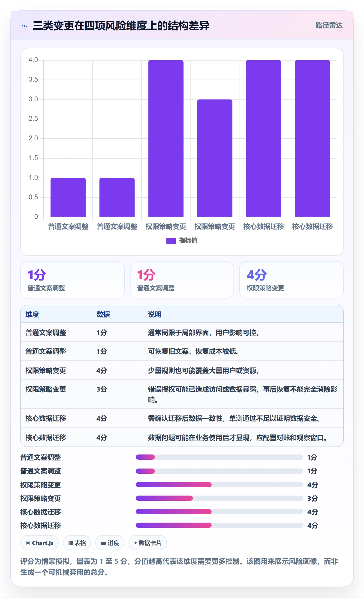The width and height of the screenshot is (364, 598).
Task: Click the 权限策略变更 progress bar showing 3分
Action: pyautogui.click(x=219, y=498)
